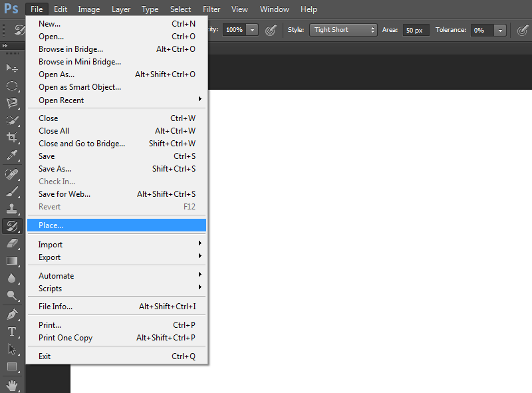Choose Open as Smart Object...

[x=117, y=87]
